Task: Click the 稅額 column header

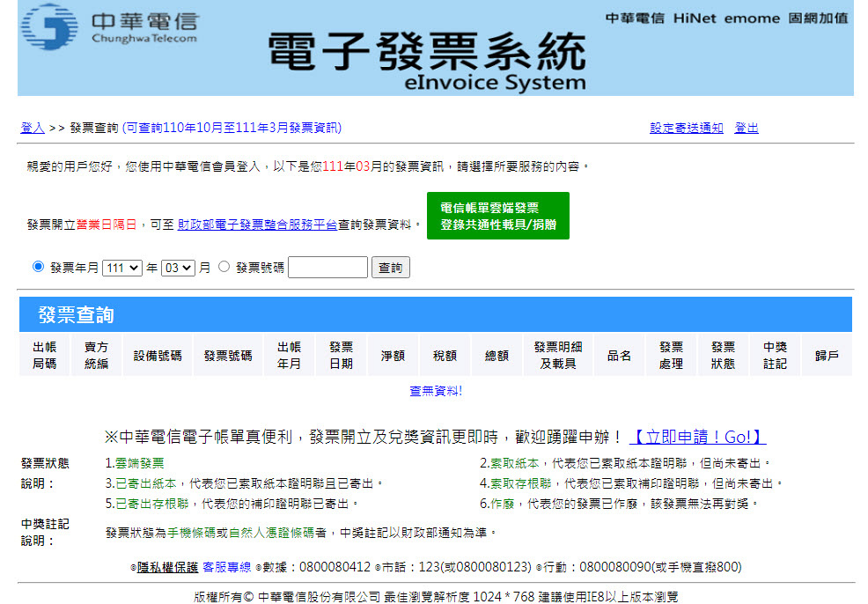Action: coord(445,355)
